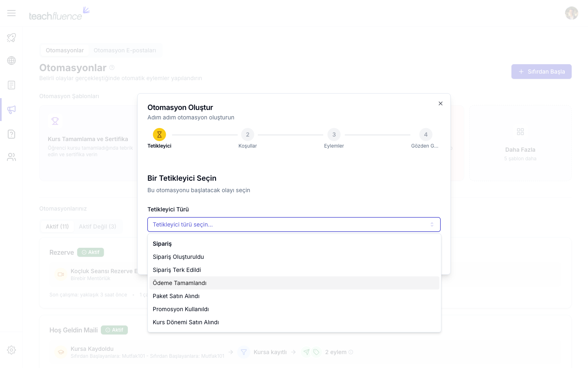Click the graduation cap icon by Kursa Kaydoldu
This screenshot has width=588, height=368.
pos(61,352)
